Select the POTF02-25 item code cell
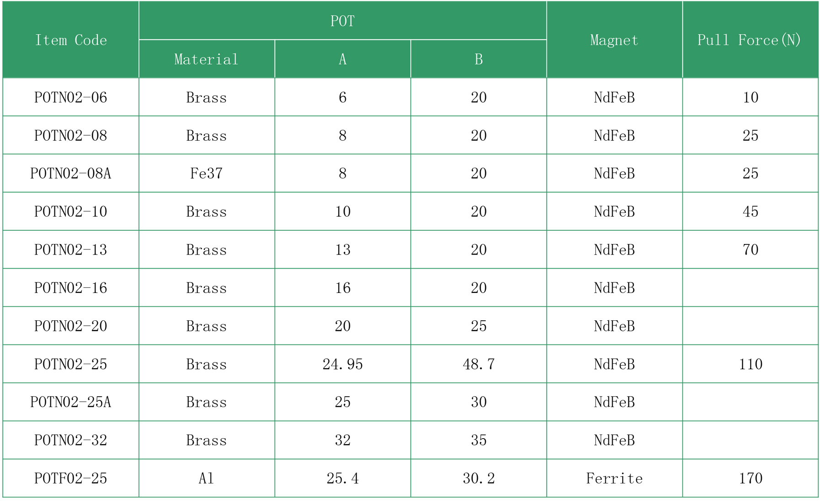Screen dimensions: 823x504 [x=71, y=478]
